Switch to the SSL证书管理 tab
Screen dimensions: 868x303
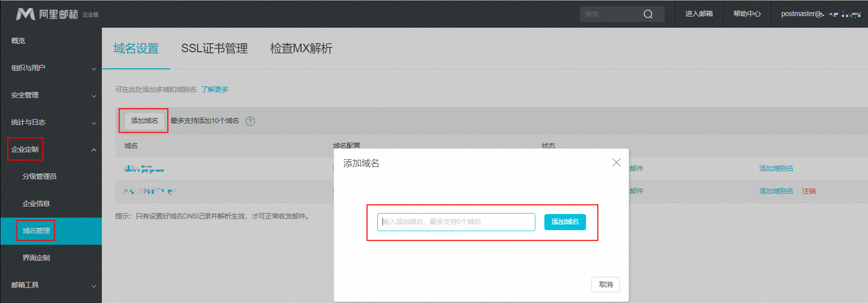(214, 48)
